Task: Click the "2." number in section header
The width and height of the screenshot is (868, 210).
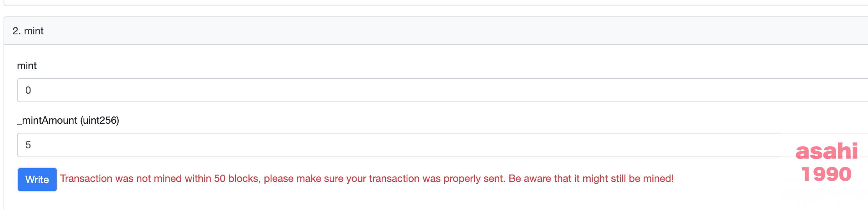Action: coord(16,31)
